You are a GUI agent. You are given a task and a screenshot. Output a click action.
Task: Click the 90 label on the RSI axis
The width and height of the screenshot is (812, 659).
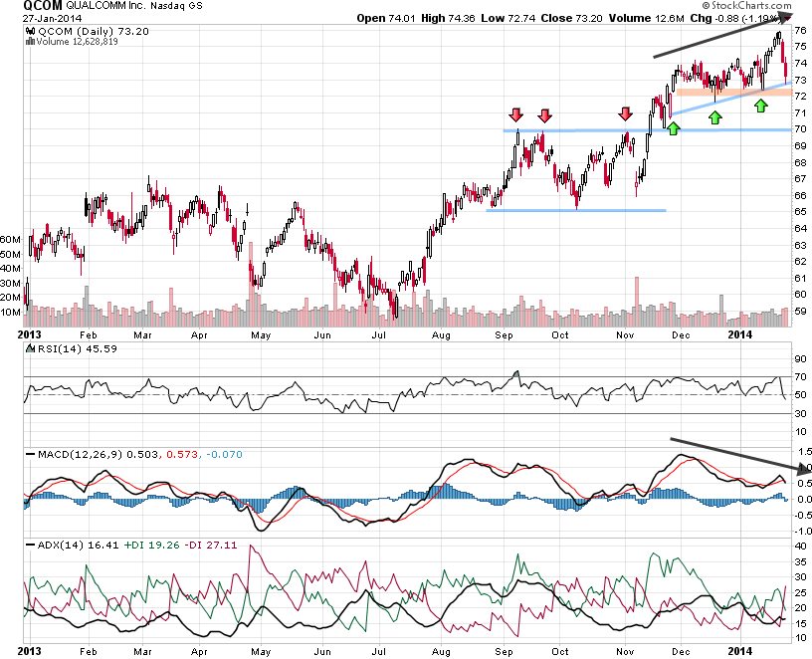point(800,358)
